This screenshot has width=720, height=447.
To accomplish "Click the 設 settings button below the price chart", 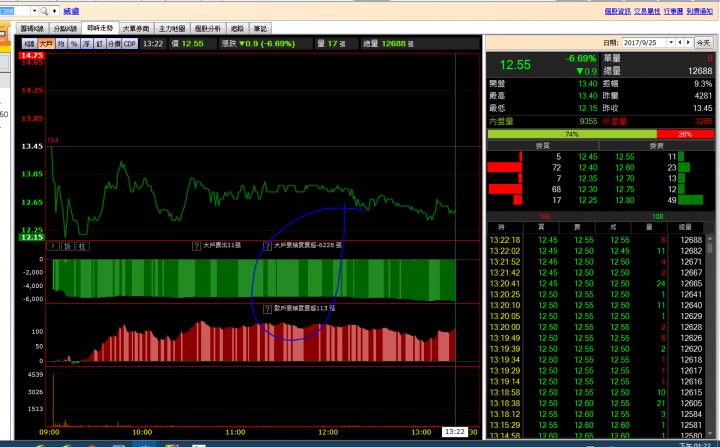I will click(68, 246).
